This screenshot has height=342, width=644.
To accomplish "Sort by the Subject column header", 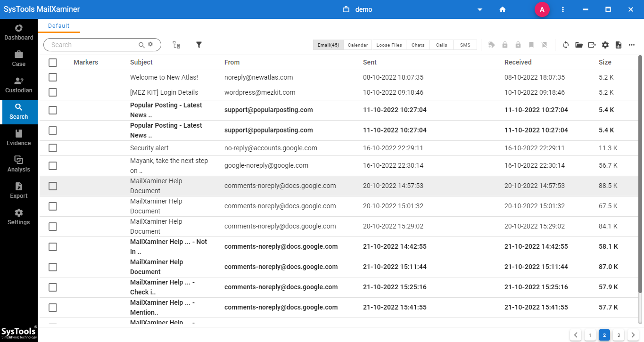I will (141, 62).
